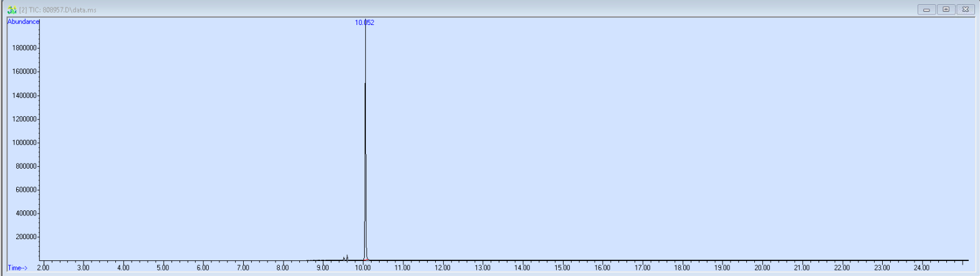Click the small peaks near 9.6 minutes
This screenshot has width=980, height=276.
point(346,257)
